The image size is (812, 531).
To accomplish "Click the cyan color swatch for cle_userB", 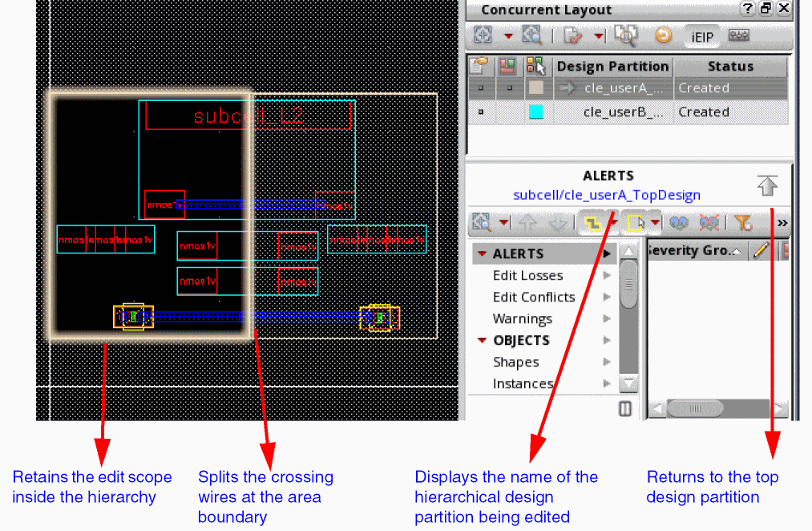I will (536, 112).
